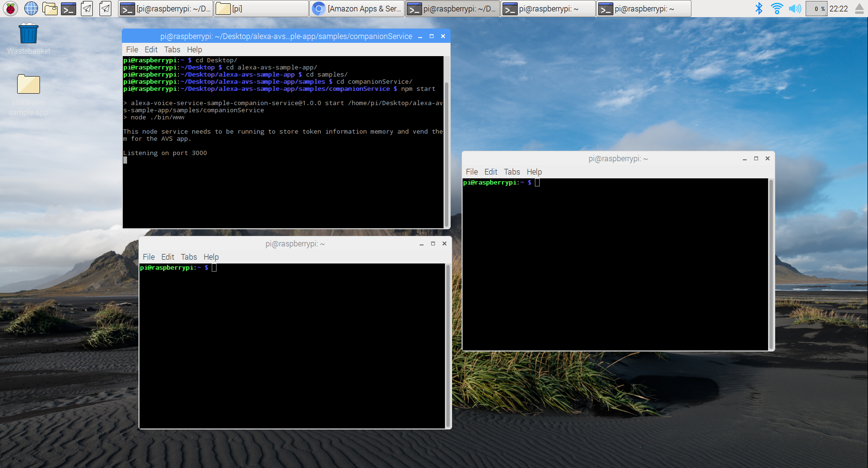This screenshot has width=868, height=468.
Task: Launch a new terminal from the taskbar
Action: (68, 8)
